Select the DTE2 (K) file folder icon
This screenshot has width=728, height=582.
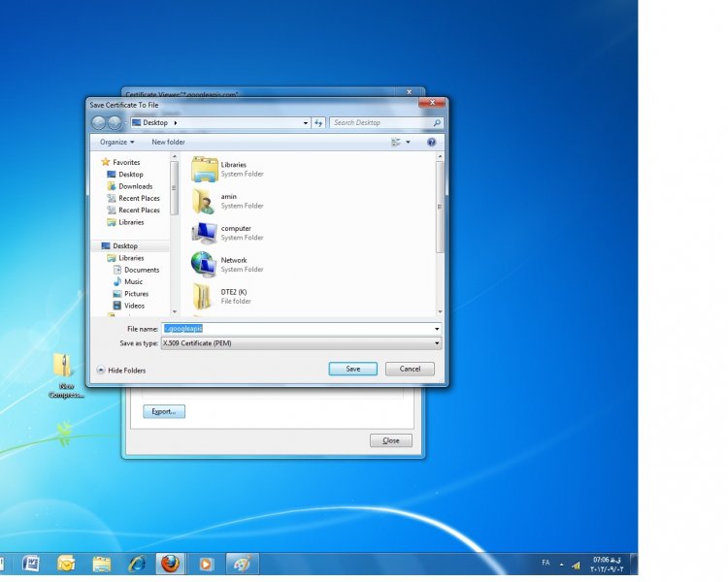pyautogui.click(x=203, y=296)
